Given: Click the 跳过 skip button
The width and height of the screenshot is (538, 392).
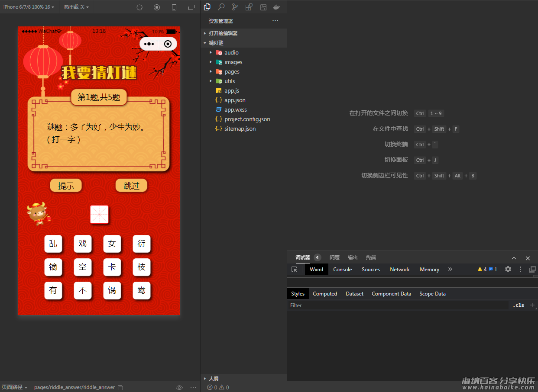Looking at the screenshot, I should tap(132, 186).
